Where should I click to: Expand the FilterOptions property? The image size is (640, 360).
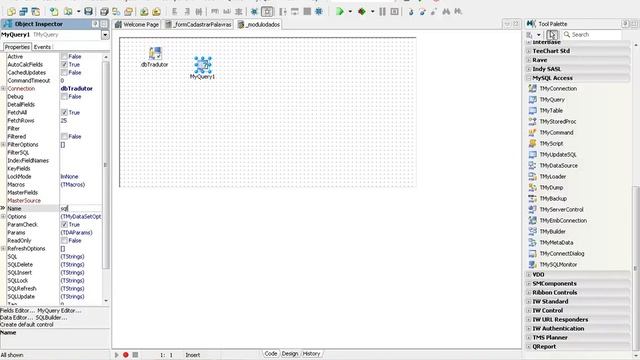[3, 144]
